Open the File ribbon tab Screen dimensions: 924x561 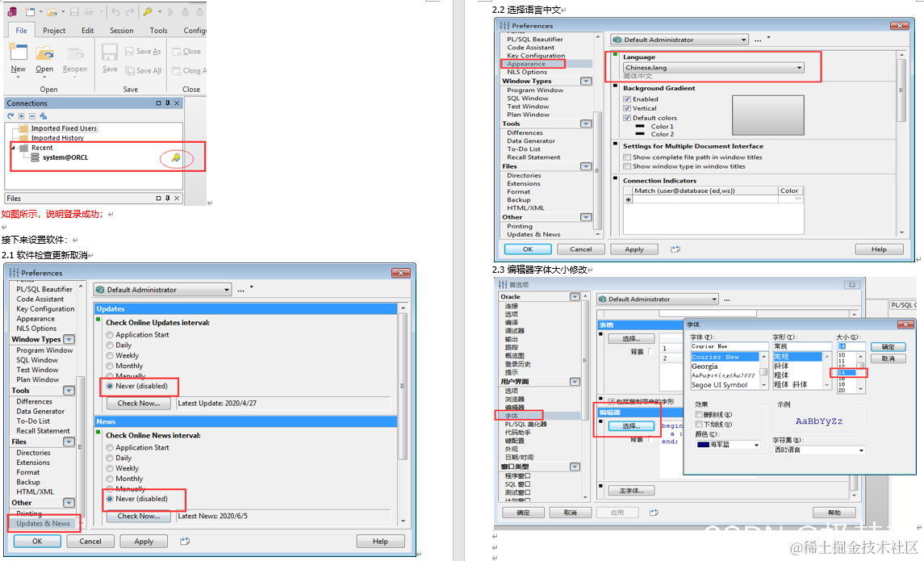tap(21, 31)
